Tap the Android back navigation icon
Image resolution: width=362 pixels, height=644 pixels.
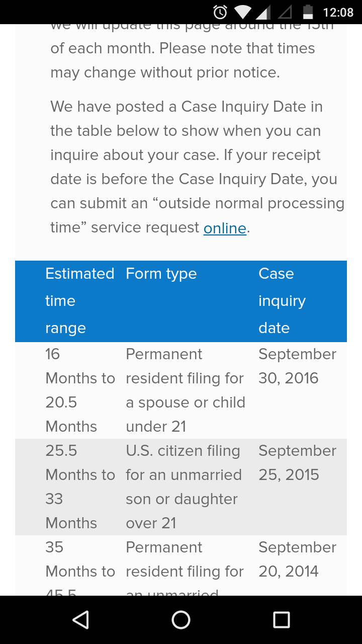click(x=80, y=620)
